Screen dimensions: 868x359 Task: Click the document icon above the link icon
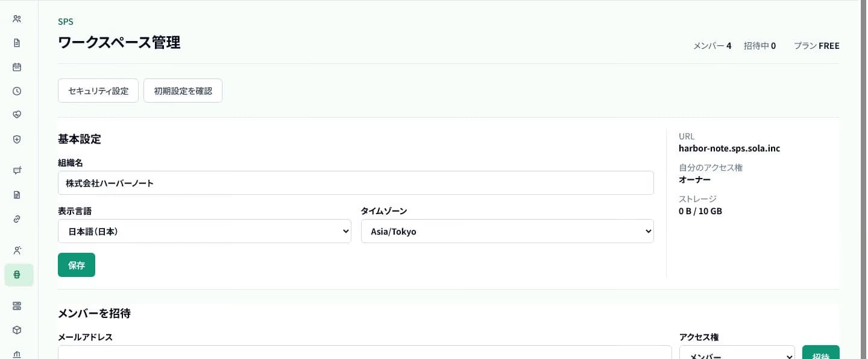[17, 195]
